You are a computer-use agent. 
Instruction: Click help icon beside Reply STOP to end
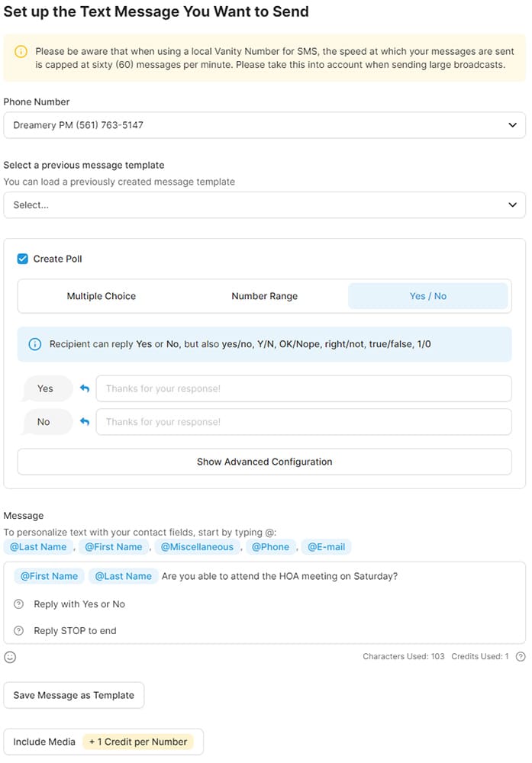coord(19,631)
